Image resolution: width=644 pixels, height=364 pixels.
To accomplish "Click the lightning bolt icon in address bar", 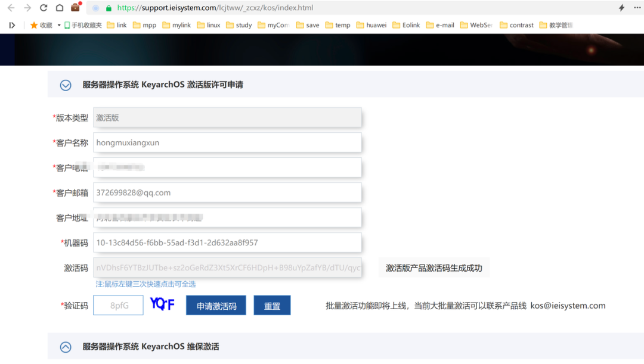I will pyautogui.click(x=621, y=8).
